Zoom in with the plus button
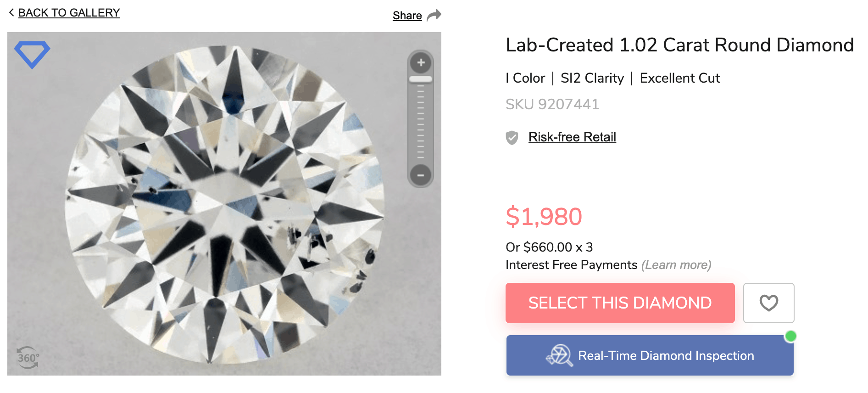868x393 pixels. (x=421, y=62)
